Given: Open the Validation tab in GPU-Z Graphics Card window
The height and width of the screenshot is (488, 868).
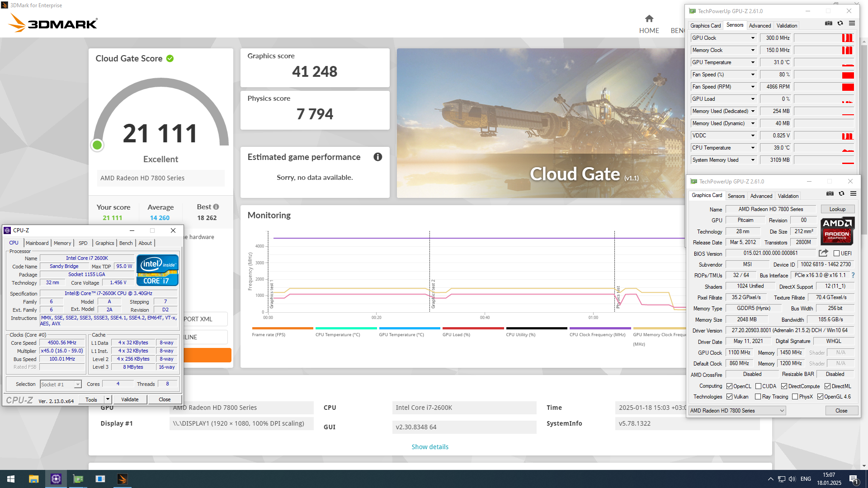Looking at the screenshot, I should pyautogui.click(x=788, y=196).
